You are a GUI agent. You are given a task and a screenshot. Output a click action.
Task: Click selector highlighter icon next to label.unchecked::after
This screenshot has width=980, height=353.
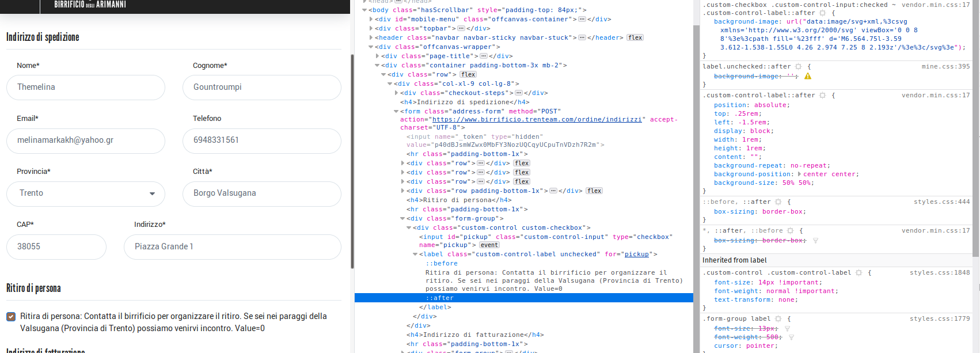(798, 67)
